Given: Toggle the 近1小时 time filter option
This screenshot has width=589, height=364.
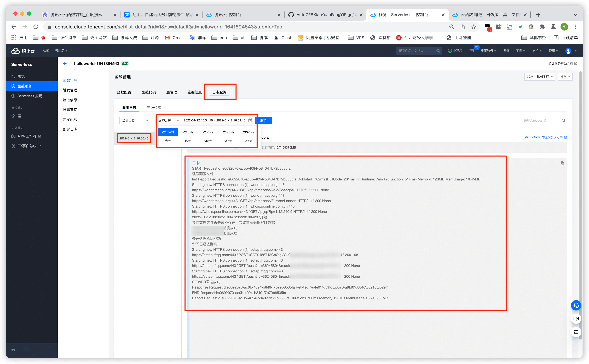Looking at the screenshot, I should [x=188, y=132].
